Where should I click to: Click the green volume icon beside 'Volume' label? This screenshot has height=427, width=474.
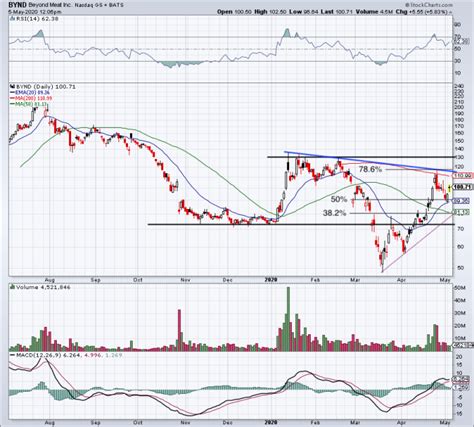click(x=13, y=287)
